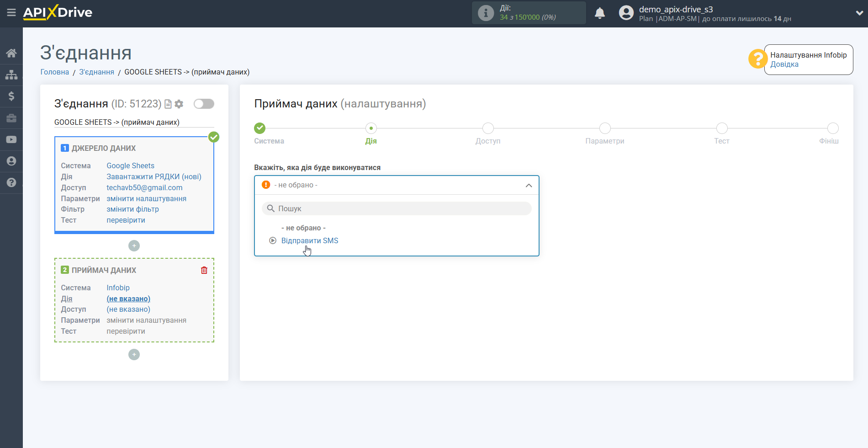This screenshot has width=868, height=448.
Task: Open the connections sitemap sidebar icon
Action: point(11,75)
